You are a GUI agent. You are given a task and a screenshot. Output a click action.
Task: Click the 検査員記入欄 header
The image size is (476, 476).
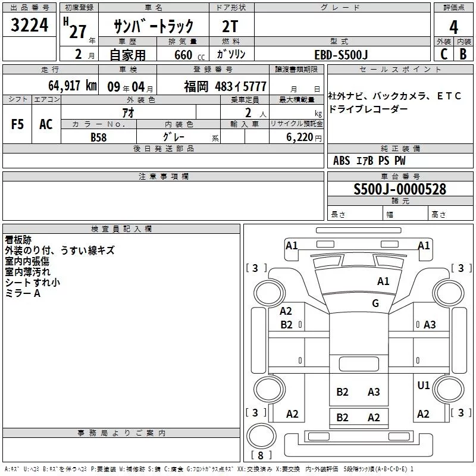pos(121,229)
